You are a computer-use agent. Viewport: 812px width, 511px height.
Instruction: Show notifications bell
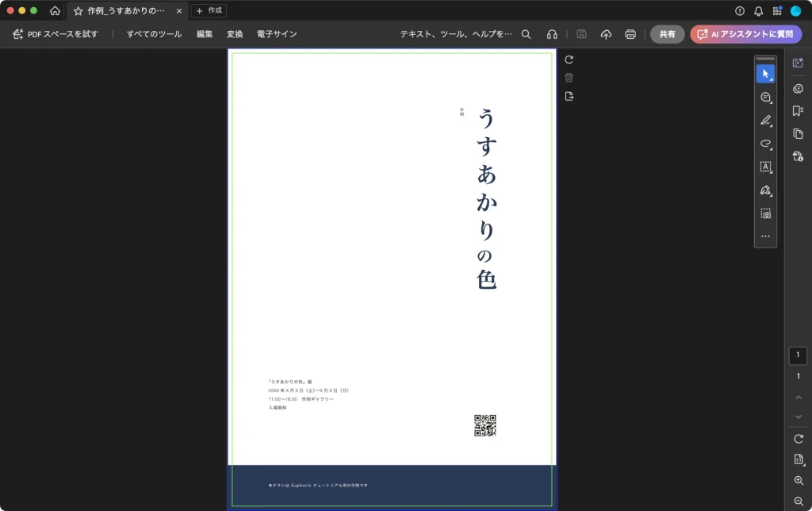pos(758,11)
